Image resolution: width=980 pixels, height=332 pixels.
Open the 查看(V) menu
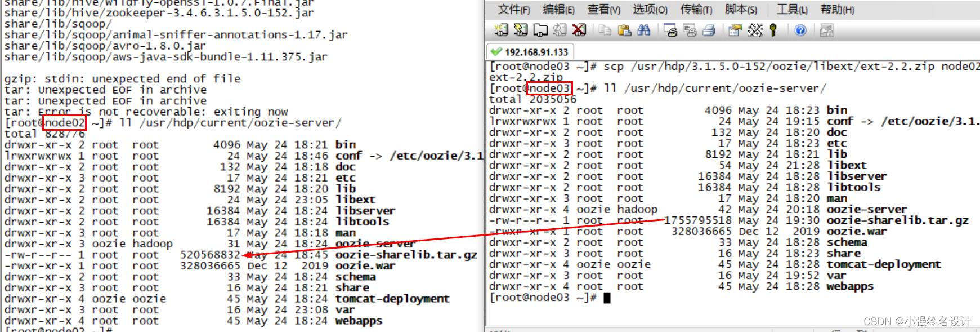[603, 9]
